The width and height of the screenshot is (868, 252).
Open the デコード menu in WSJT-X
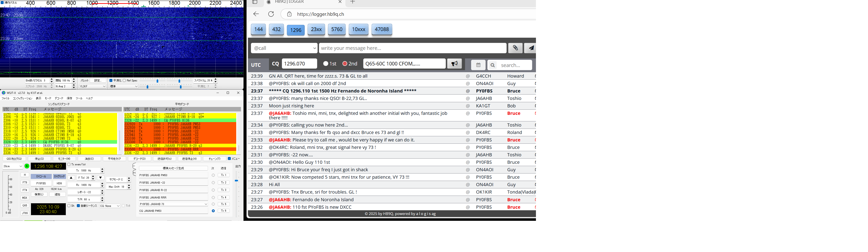tap(59, 98)
